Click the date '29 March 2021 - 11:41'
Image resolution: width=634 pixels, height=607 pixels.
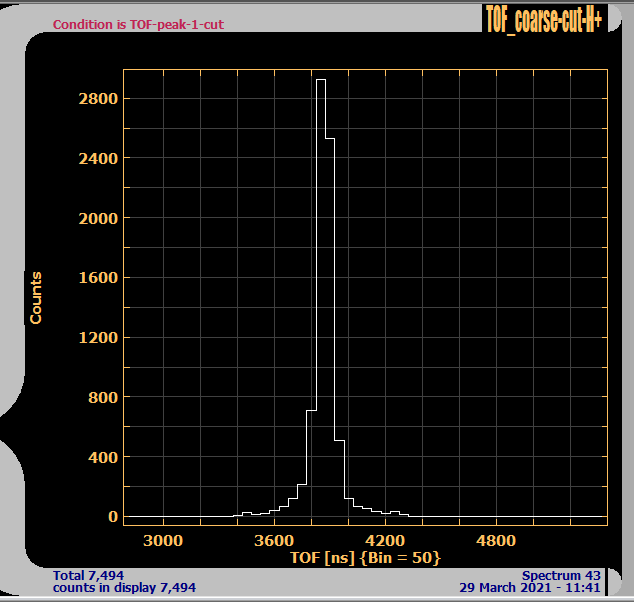(530, 588)
